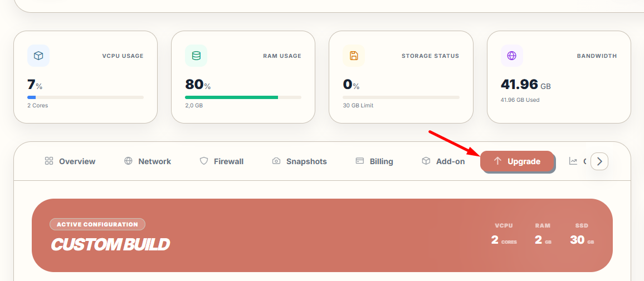Viewport: 644px width, 281px height.
Task: Click the Firewall shield icon
Action: (204, 161)
